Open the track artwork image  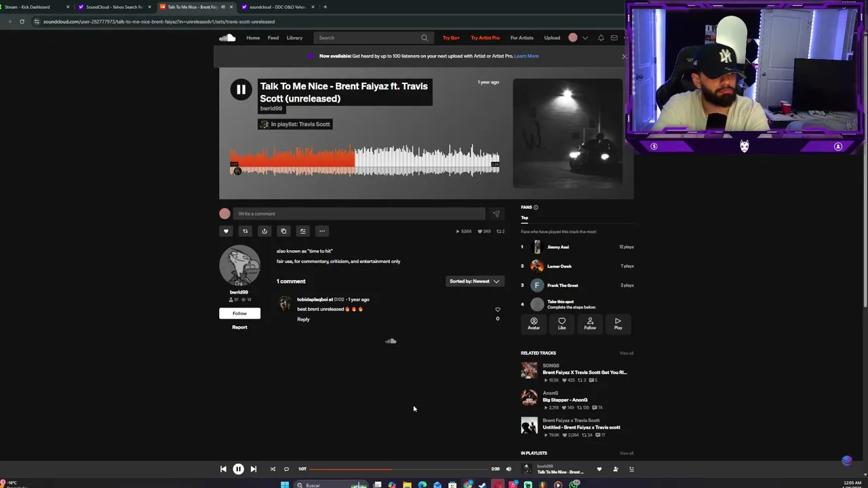point(568,133)
